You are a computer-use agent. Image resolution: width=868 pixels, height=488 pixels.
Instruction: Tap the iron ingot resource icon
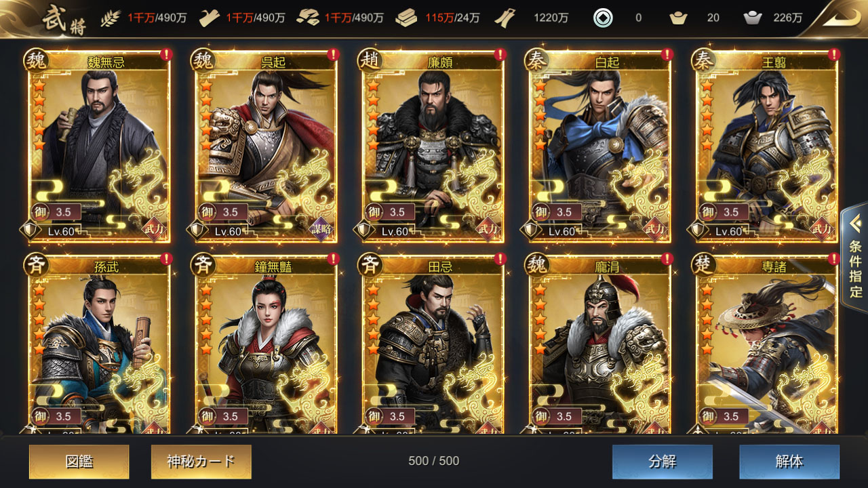pos(408,18)
